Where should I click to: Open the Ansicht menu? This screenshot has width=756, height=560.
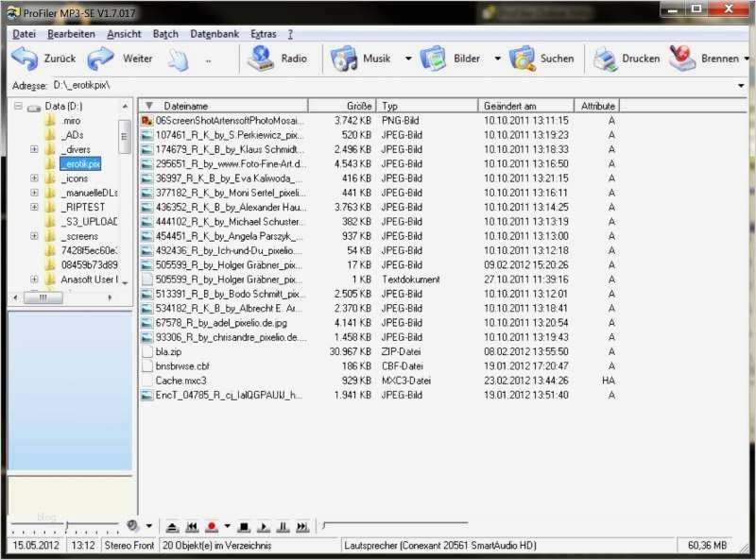point(124,34)
